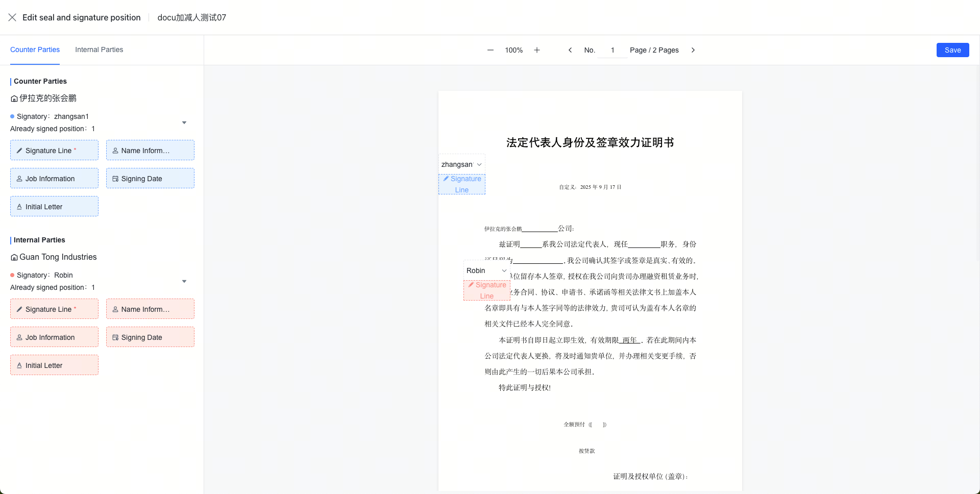
Task: Toggle the Signature Line placeholder for Robin
Action: tap(486, 290)
